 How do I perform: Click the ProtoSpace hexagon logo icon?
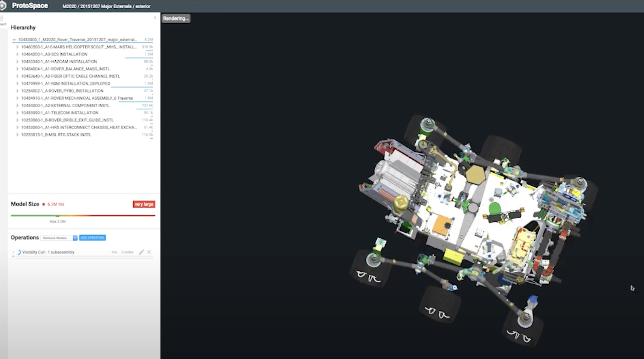pyautogui.click(x=3, y=6)
